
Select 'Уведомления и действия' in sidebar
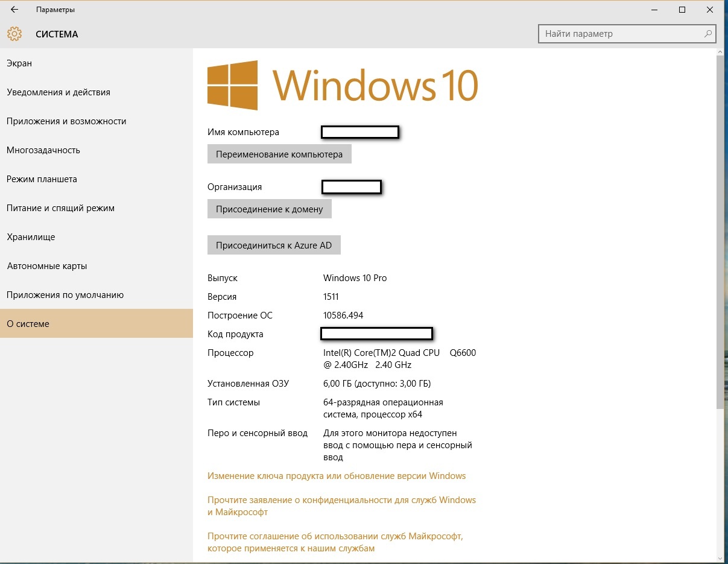coord(59,92)
